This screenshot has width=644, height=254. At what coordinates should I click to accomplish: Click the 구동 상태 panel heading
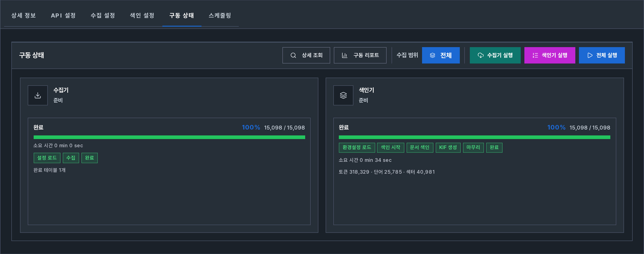(32, 55)
